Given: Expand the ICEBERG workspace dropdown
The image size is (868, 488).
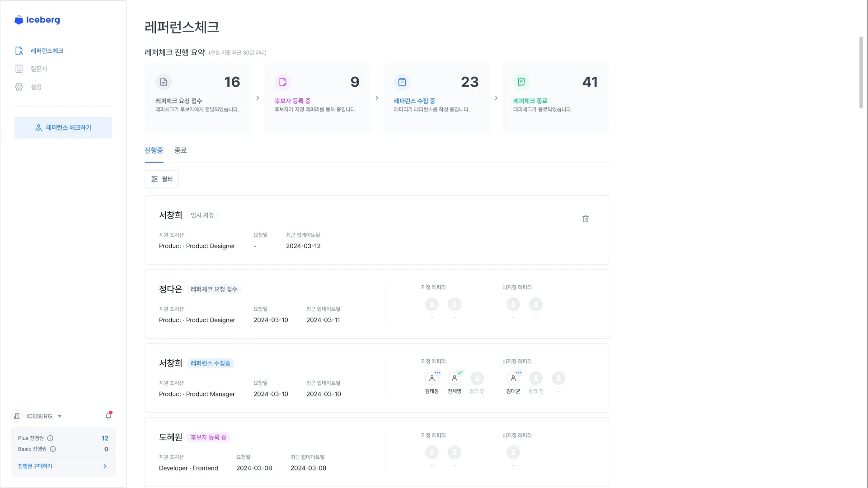Looking at the screenshot, I should pos(59,416).
